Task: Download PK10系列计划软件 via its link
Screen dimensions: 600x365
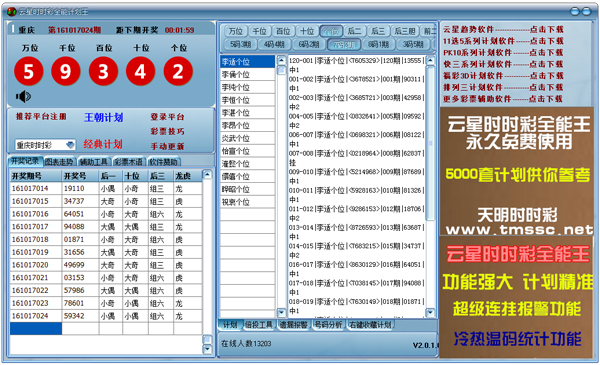Action: point(546,52)
